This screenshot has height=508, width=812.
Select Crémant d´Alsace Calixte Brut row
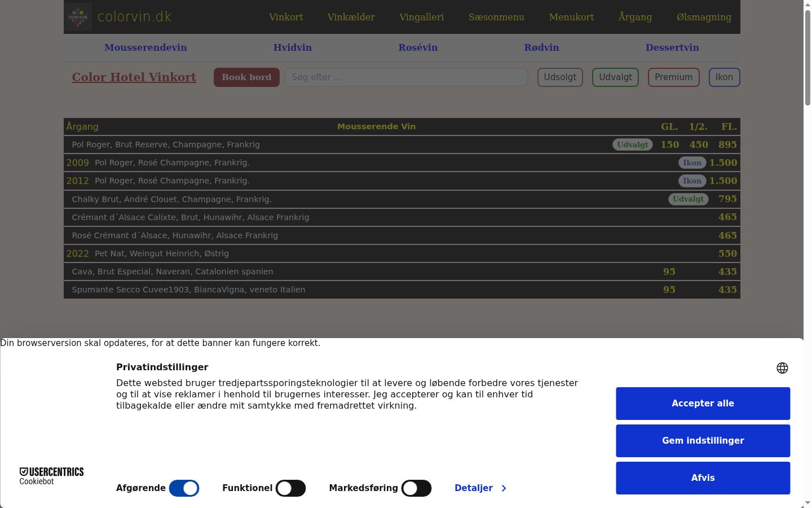(402, 217)
